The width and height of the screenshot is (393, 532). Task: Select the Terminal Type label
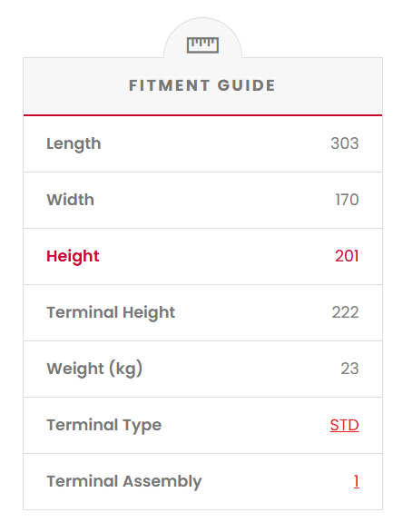tap(104, 426)
